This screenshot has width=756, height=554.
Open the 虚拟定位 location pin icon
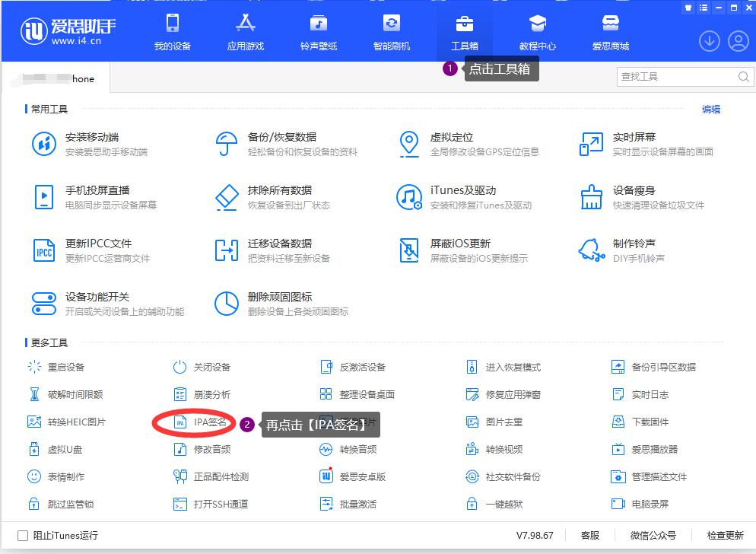click(x=409, y=144)
